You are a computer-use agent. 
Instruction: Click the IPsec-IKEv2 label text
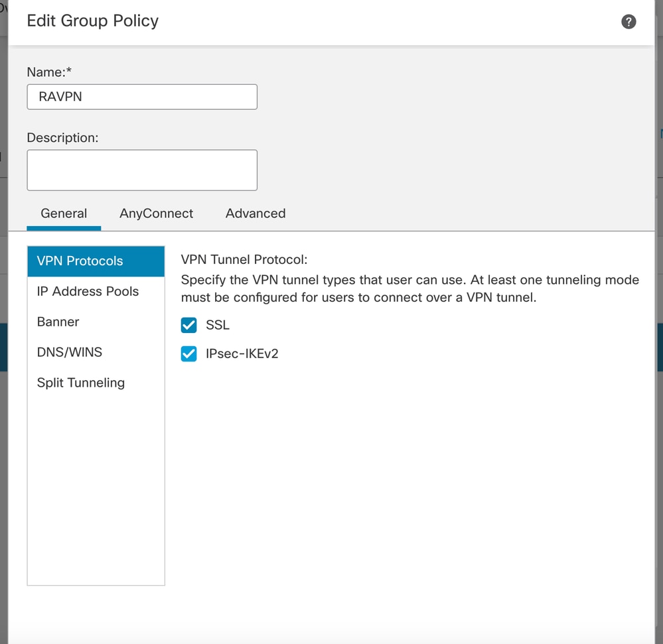tap(242, 354)
